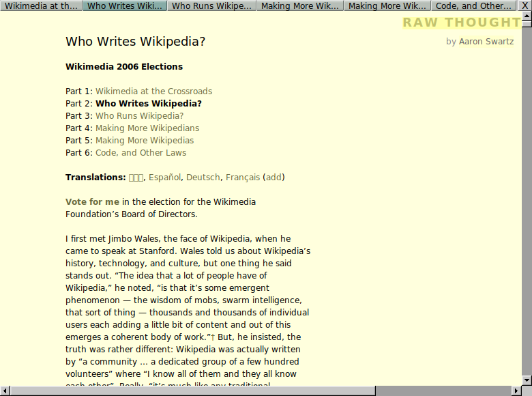This screenshot has height=396, width=532.
Task: Follow the 'Vote for me' link
Action: (92, 201)
